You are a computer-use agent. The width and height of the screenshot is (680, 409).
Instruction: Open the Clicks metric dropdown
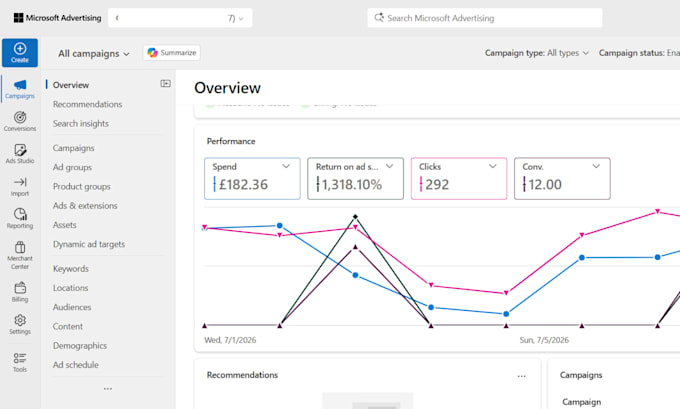pyautogui.click(x=492, y=166)
